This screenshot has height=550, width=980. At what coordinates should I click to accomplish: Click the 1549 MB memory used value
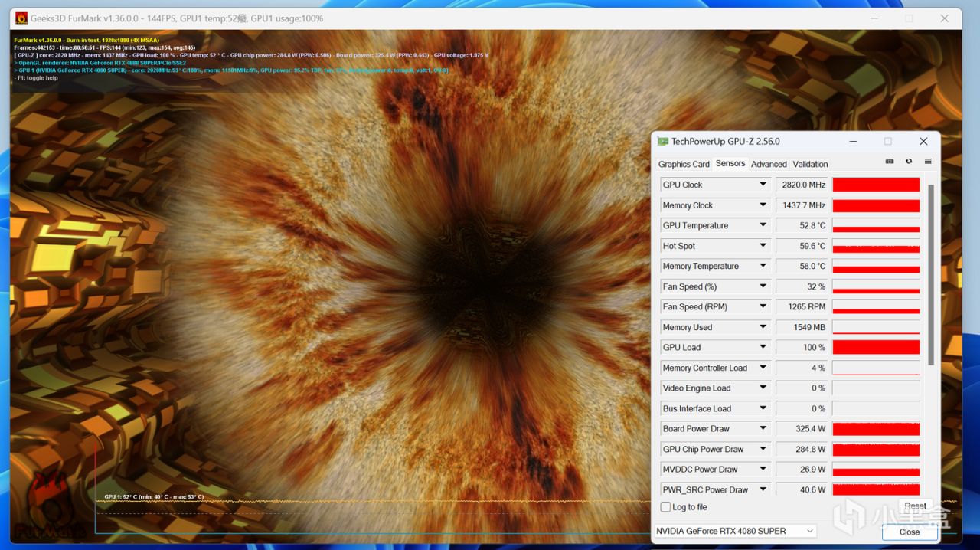(x=802, y=327)
